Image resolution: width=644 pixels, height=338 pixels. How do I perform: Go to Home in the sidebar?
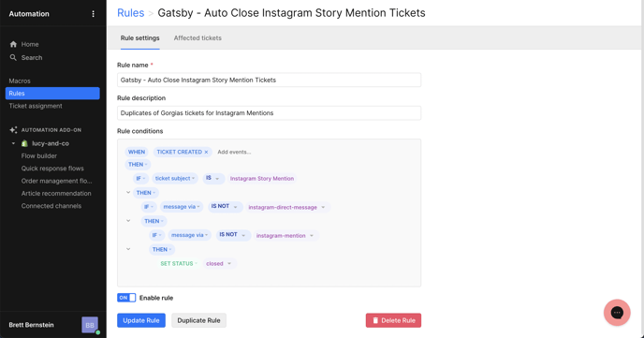pos(30,44)
